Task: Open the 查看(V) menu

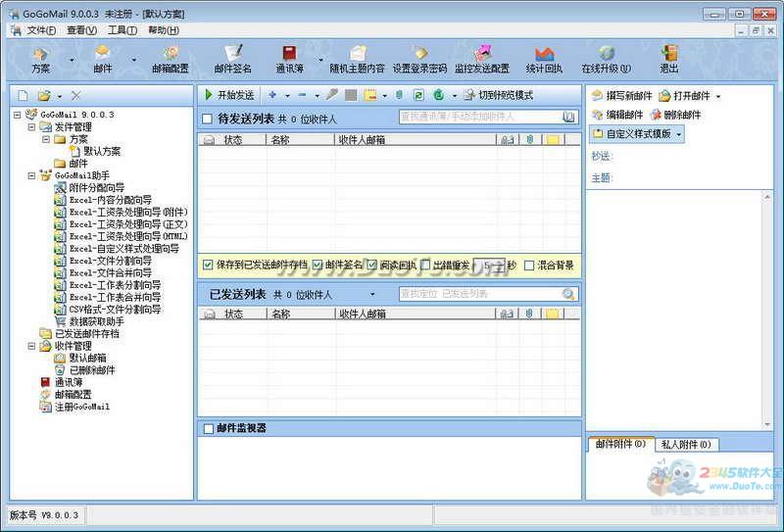Action: (x=81, y=30)
